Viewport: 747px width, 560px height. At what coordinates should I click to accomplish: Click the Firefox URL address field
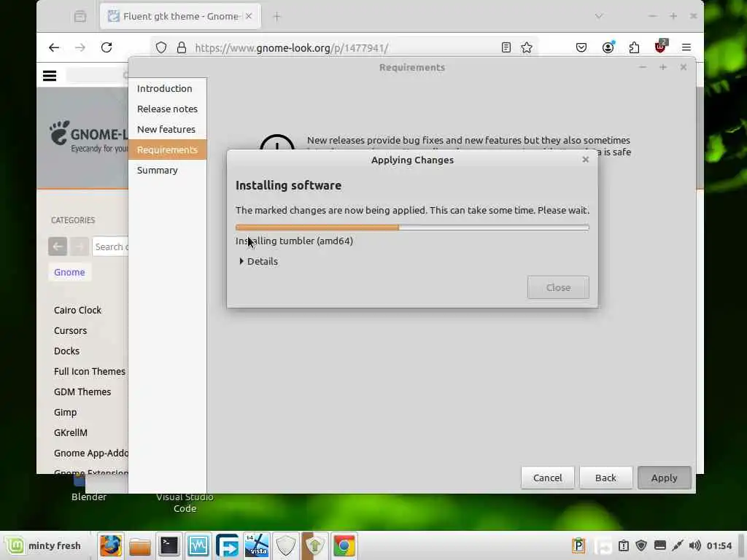click(x=343, y=47)
